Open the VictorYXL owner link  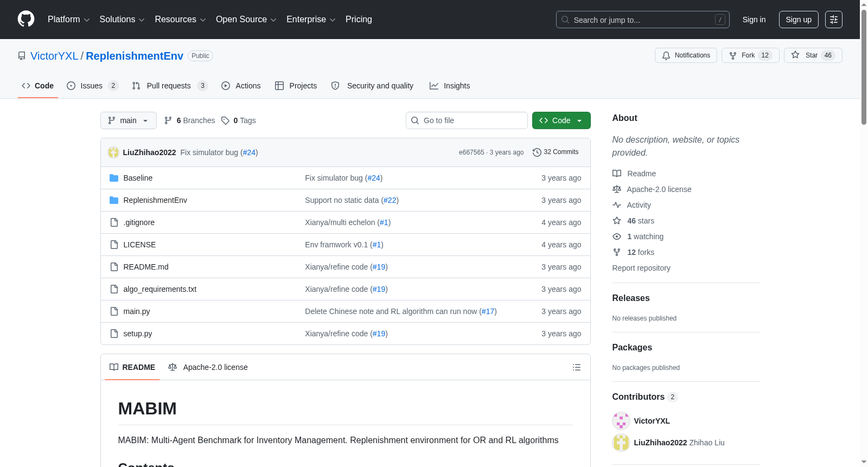54,56
